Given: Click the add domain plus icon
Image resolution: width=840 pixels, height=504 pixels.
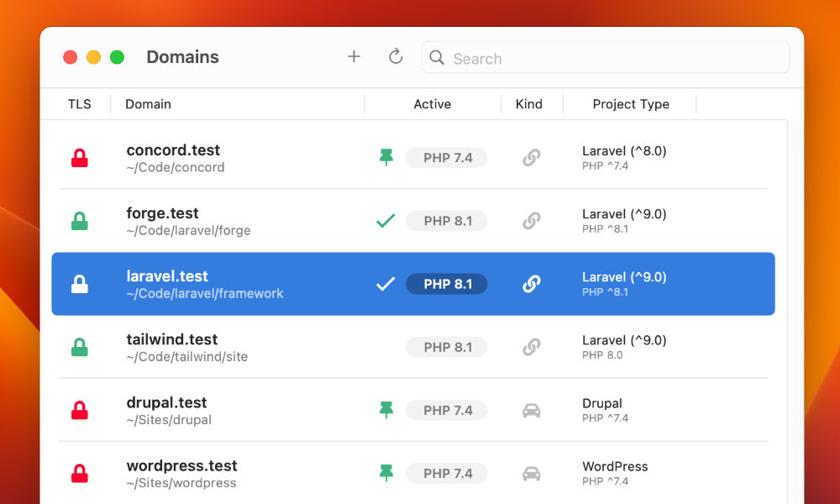Looking at the screenshot, I should (354, 56).
